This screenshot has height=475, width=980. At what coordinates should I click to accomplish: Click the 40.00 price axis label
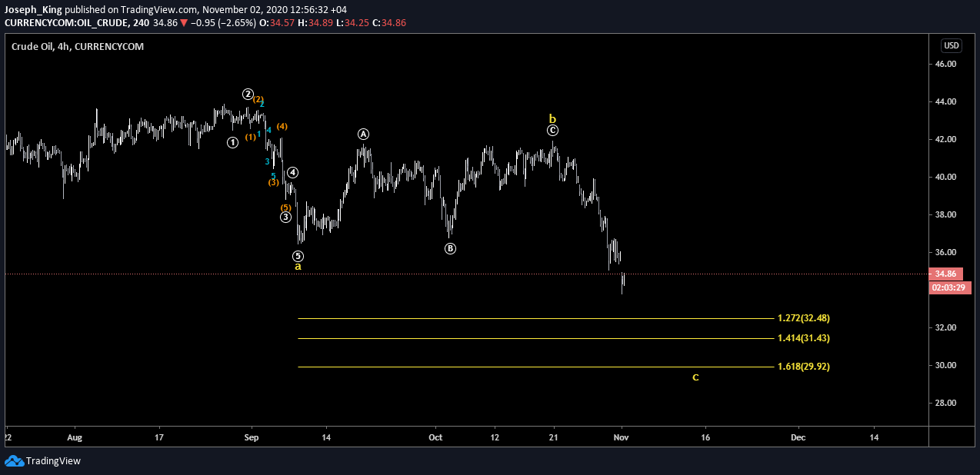click(x=945, y=178)
